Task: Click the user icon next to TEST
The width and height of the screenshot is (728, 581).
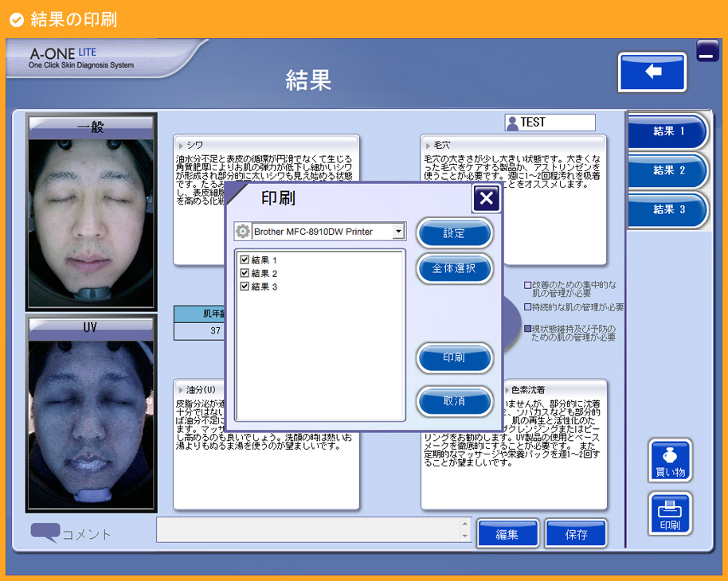Action: click(x=512, y=123)
